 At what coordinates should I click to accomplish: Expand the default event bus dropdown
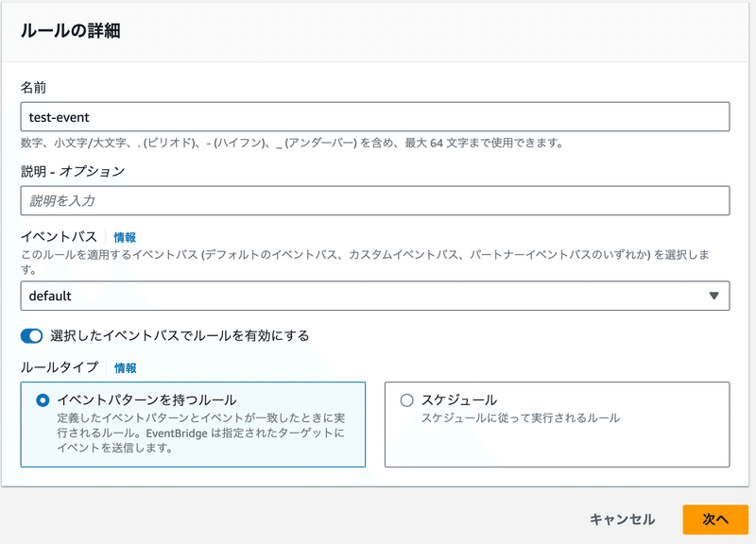coord(374,296)
